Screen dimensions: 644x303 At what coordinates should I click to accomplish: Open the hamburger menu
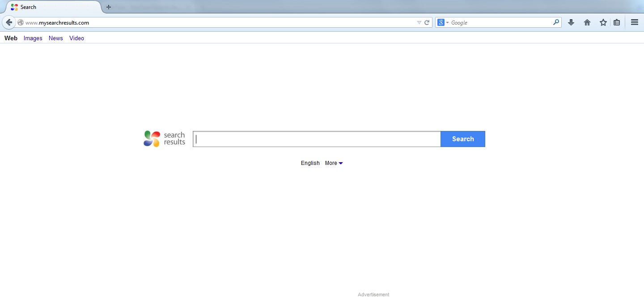tap(635, 22)
